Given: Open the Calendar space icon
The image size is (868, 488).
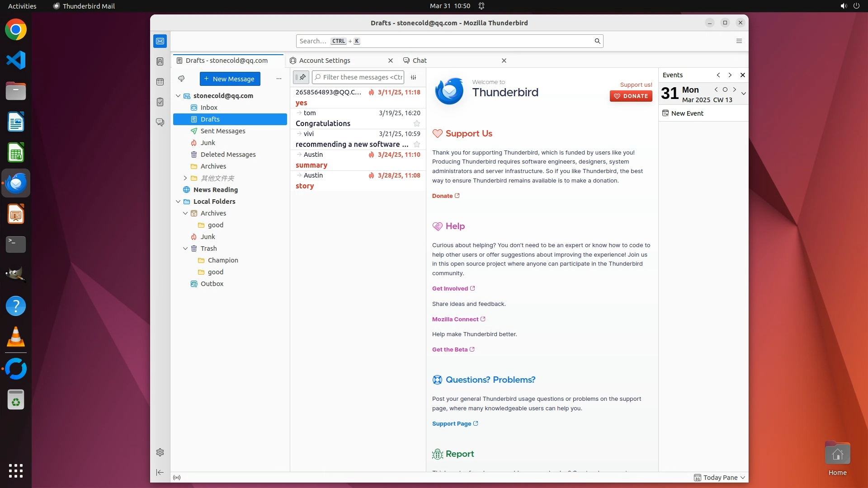Looking at the screenshot, I should click(x=160, y=82).
